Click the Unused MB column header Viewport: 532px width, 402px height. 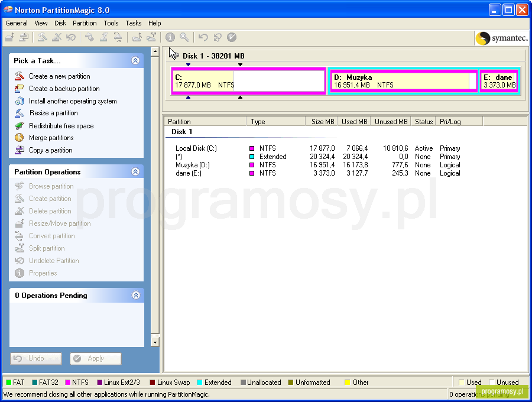pyautogui.click(x=391, y=121)
